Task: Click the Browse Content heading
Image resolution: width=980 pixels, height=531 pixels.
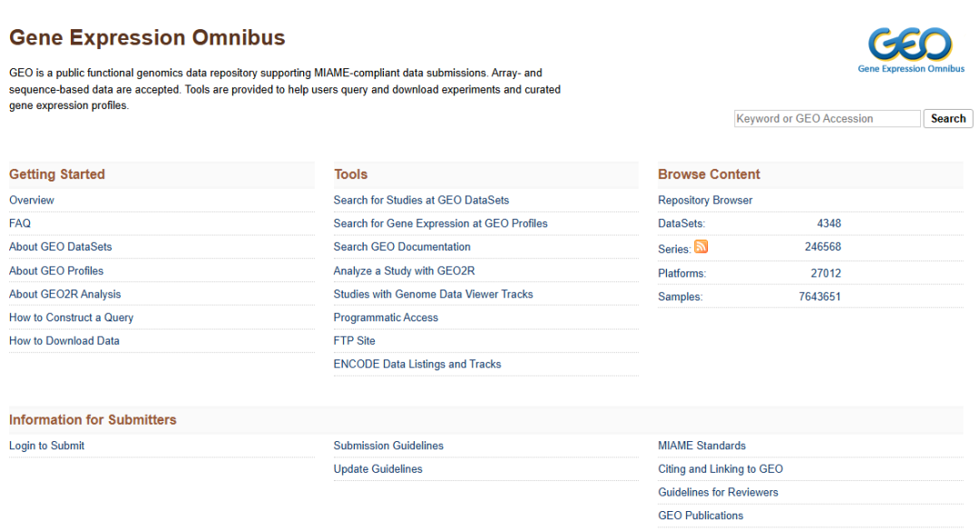Action: point(709,174)
